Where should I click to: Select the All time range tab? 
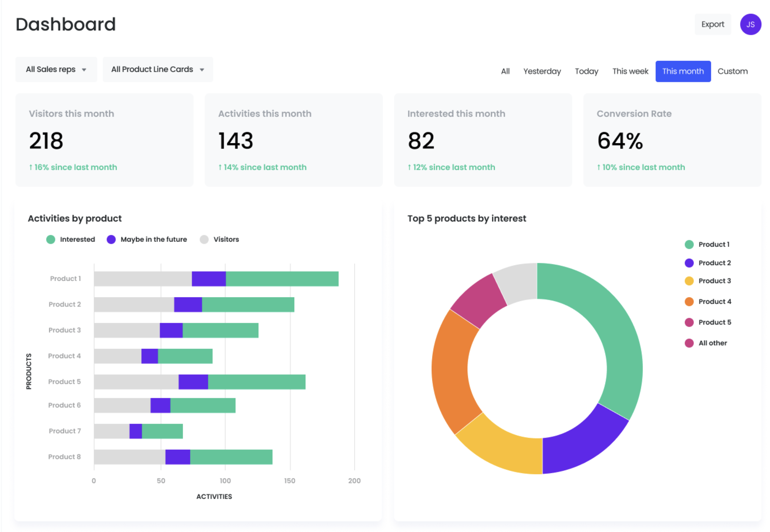point(505,71)
